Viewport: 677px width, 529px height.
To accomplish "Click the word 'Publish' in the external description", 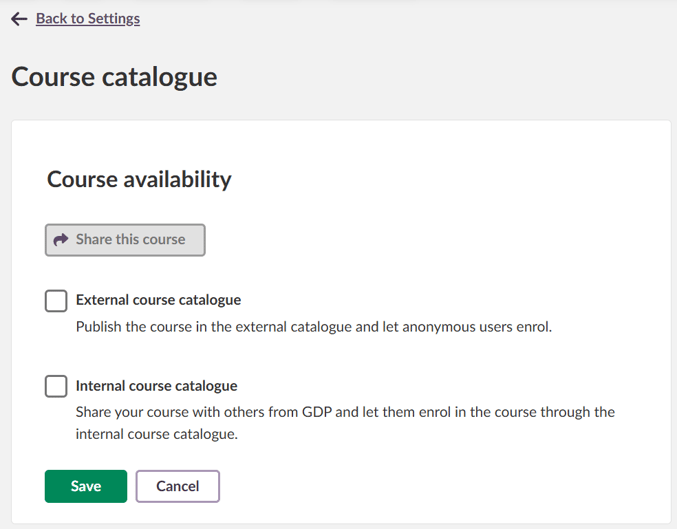I will point(99,326).
